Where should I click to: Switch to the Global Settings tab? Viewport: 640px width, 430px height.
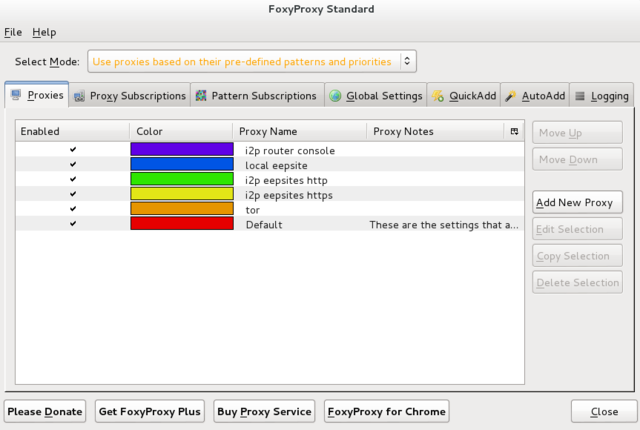(376, 96)
